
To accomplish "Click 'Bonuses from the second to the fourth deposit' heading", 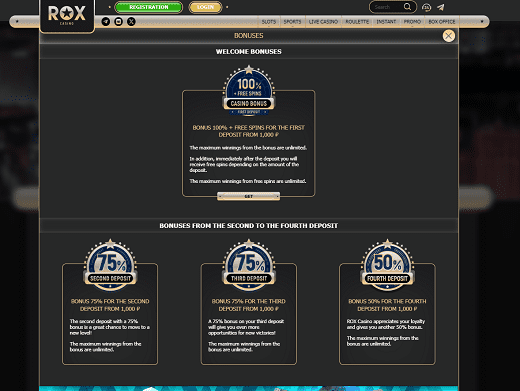I will point(249,226).
